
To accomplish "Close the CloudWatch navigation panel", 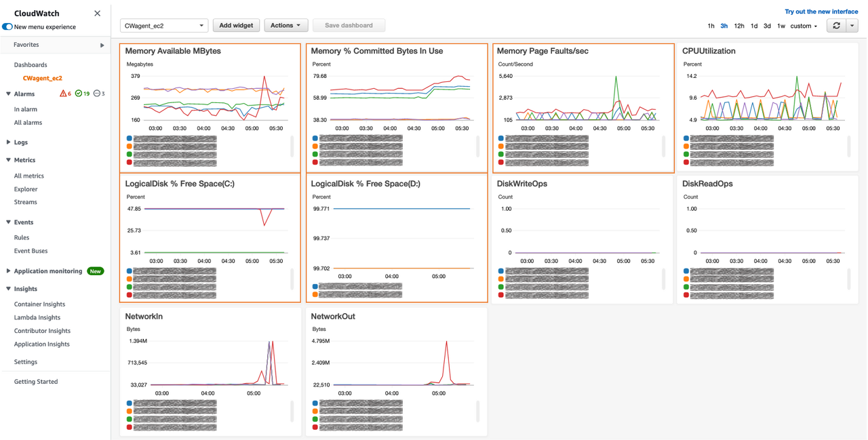I will click(x=97, y=13).
